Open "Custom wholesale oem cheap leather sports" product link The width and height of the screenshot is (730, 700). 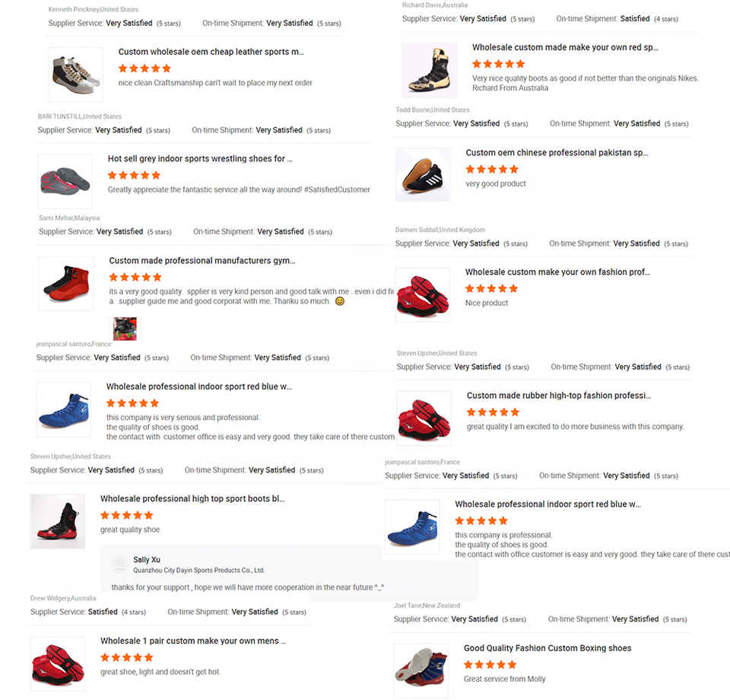click(211, 52)
